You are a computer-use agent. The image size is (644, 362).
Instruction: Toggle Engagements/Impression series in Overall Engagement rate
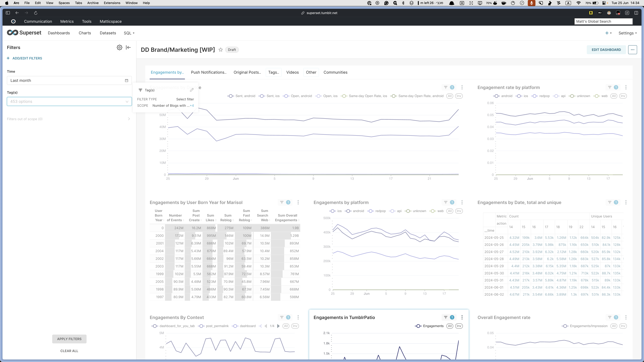[585, 326]
